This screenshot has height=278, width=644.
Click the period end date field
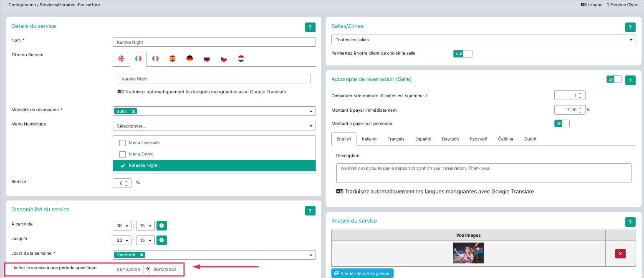(165, 269)
